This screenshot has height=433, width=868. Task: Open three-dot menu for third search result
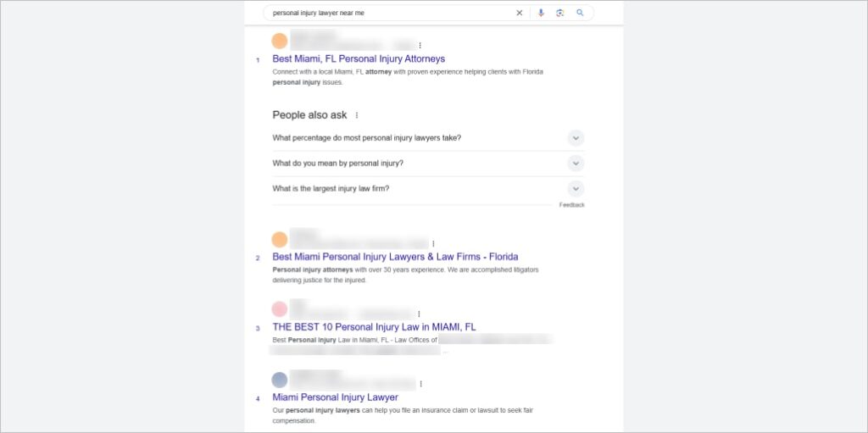419,314
